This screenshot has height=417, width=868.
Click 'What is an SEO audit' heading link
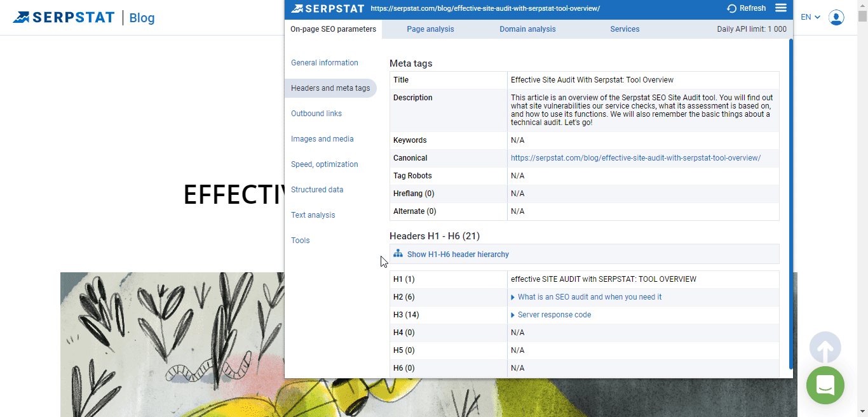click(x=590, y=297)
